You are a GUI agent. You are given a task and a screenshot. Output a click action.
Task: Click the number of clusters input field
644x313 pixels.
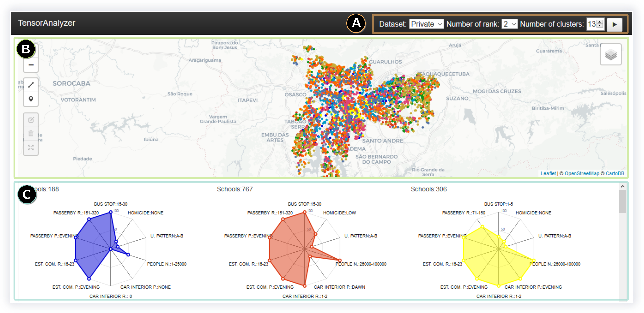[x=592, y=24]
